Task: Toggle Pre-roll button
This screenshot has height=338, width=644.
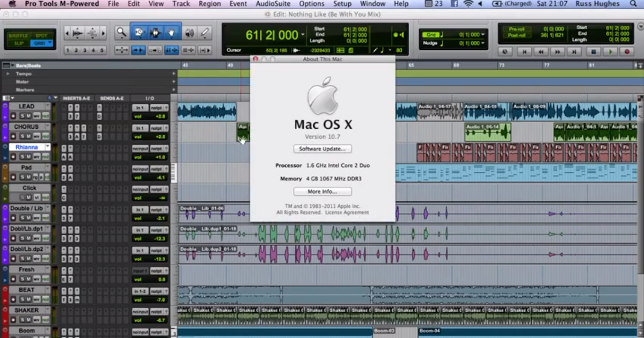Action: pyautogui.click(x=516, y=29)
